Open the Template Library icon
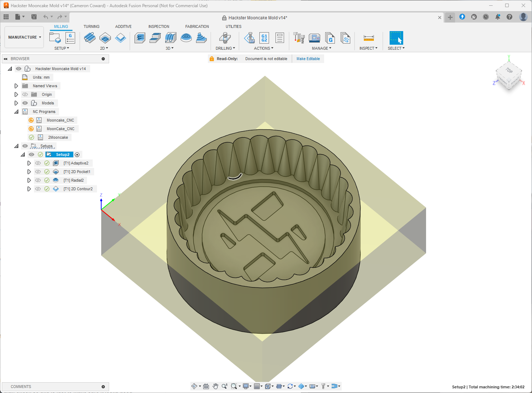 pyautogui.click(x=345, y=38)
